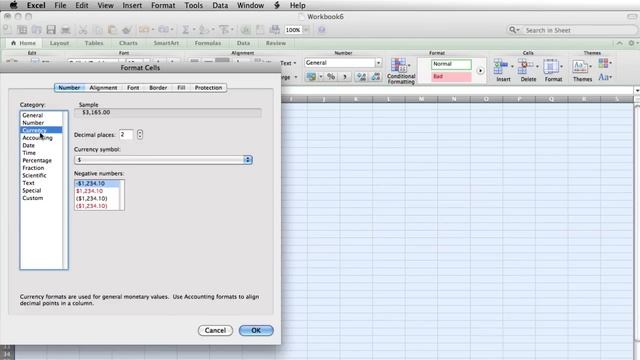
Task: Open the Apple menu
Action: 13,5
